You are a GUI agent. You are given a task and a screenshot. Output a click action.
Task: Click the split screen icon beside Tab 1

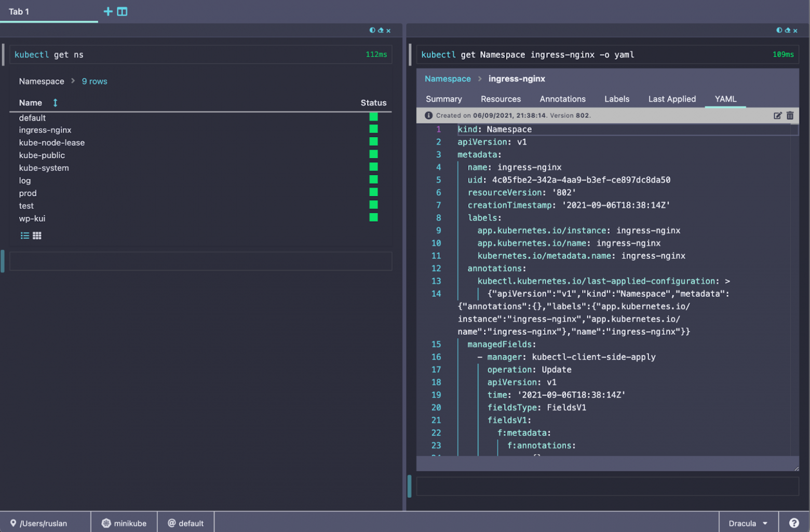click(122, 11)
